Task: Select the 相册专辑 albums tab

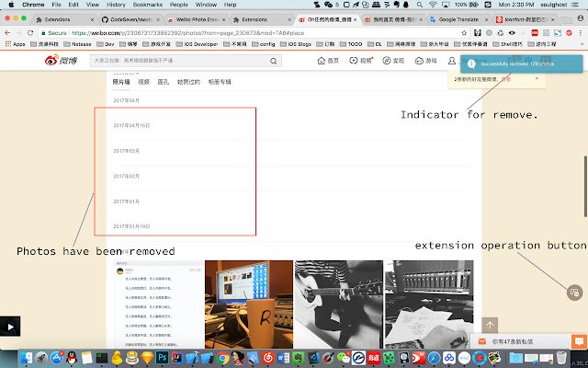Action: coord(220,82)
